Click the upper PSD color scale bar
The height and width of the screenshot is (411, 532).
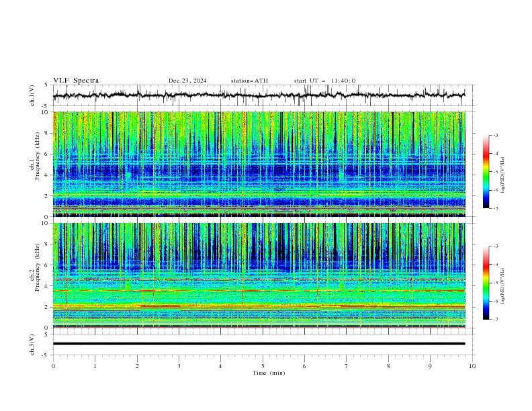486,172
